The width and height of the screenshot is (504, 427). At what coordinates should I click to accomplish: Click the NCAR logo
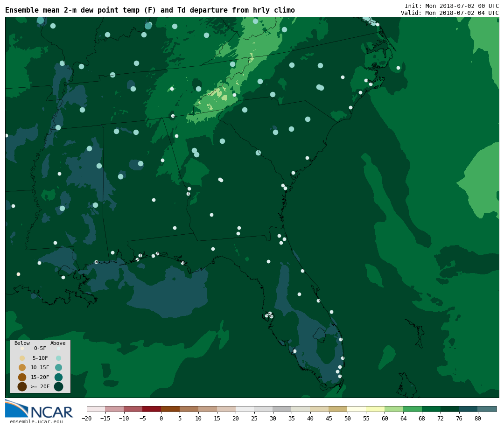pyautogui.click(x=39, y=409)
